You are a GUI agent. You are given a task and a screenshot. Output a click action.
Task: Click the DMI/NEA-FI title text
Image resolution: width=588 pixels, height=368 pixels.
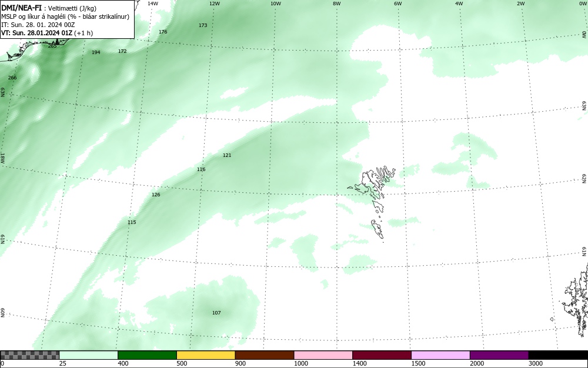coord(21,8)
